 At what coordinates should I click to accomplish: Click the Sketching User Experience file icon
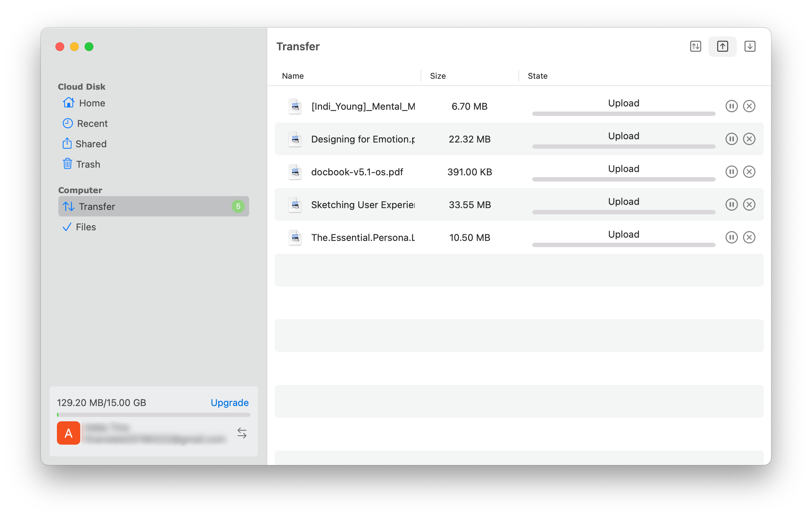coord(295,205)
